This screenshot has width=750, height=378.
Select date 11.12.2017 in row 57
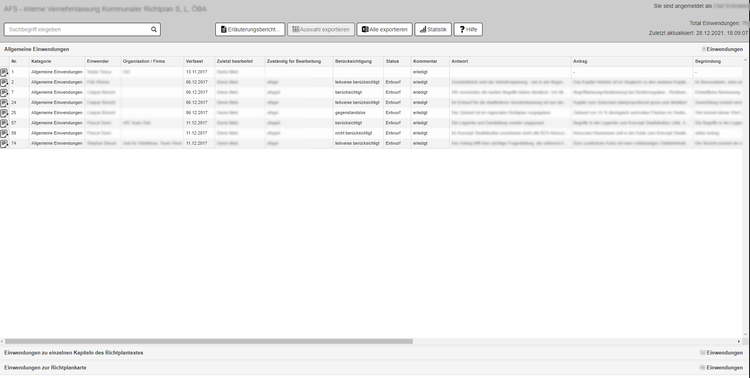197,123
